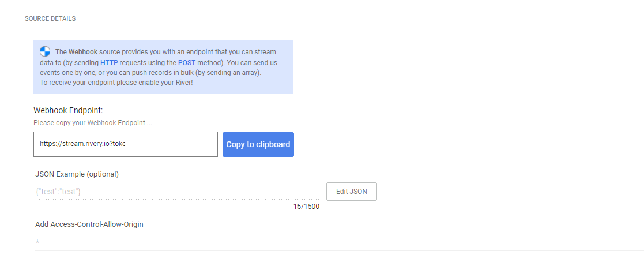
Task: Focus the Webhook Endpoint URL field
Action: [125, 144]
